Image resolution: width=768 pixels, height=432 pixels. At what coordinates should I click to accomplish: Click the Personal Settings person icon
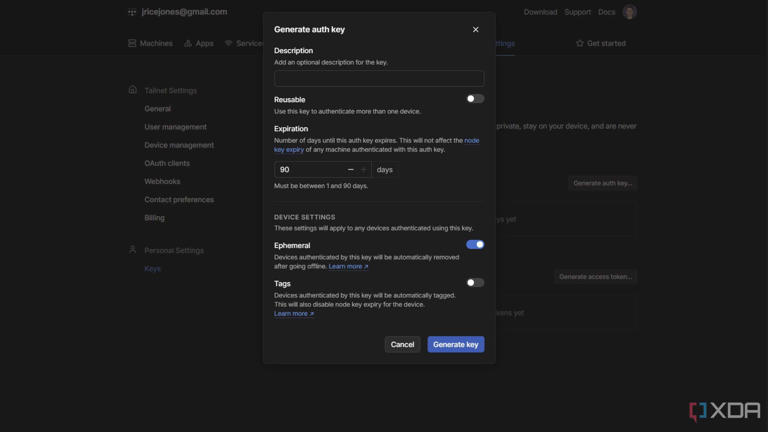click(133, 250)
